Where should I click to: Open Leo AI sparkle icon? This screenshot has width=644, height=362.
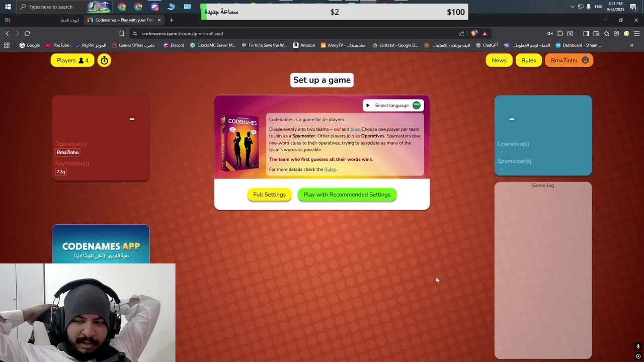click(606, 34)
